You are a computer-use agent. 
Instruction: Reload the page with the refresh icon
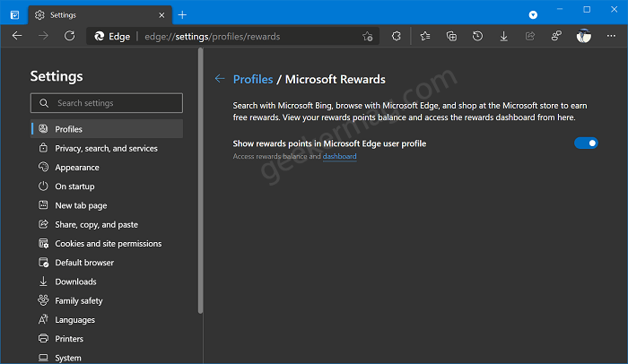pyautogui.click(x=70, y=36)
